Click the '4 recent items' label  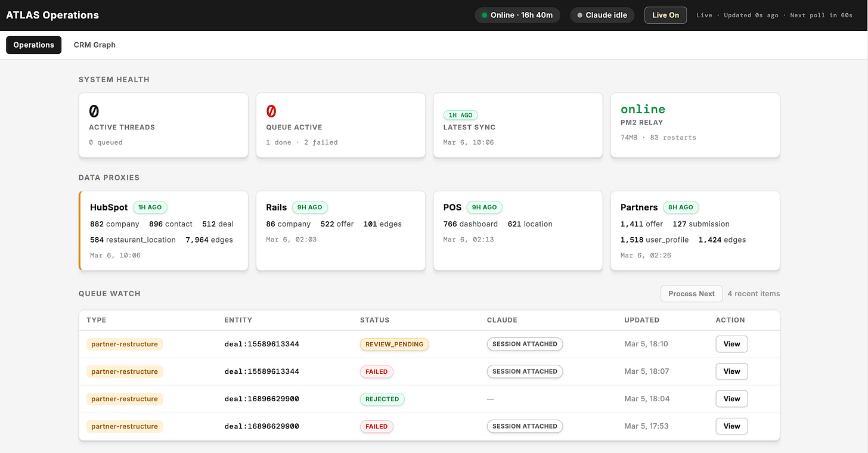754,294
